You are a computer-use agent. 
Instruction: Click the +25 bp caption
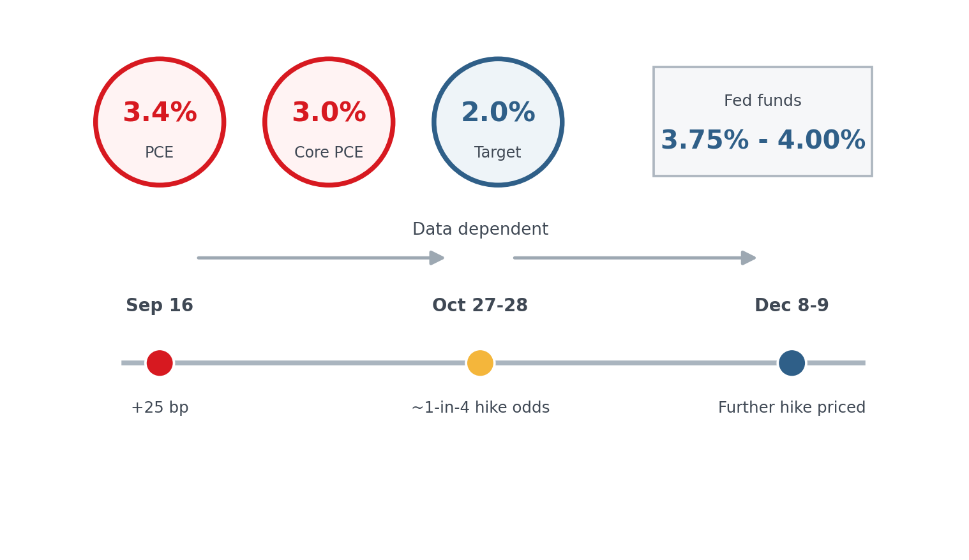tap(160, 408)
